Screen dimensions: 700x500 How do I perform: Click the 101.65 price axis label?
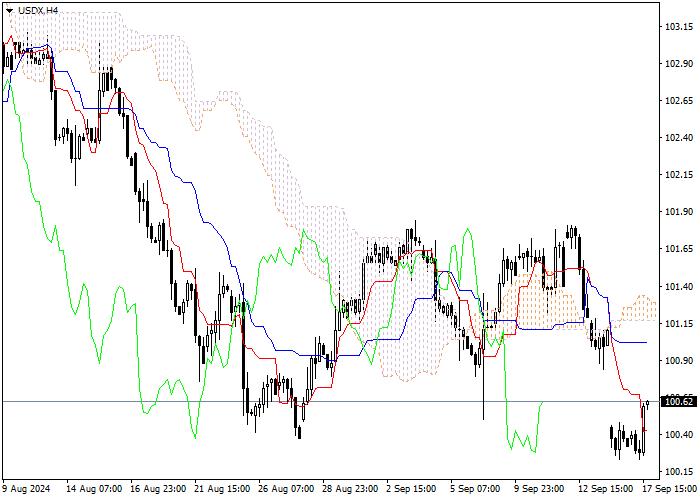pyautogui.click(x=679, y=249)
